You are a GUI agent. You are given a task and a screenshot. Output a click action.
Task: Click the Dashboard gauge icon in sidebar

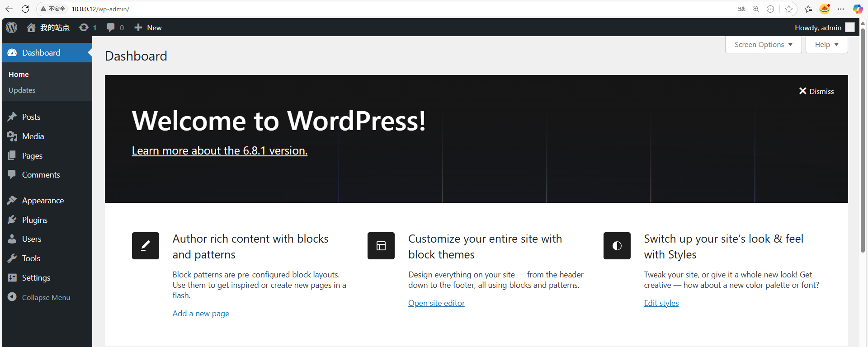coord(12,53)
